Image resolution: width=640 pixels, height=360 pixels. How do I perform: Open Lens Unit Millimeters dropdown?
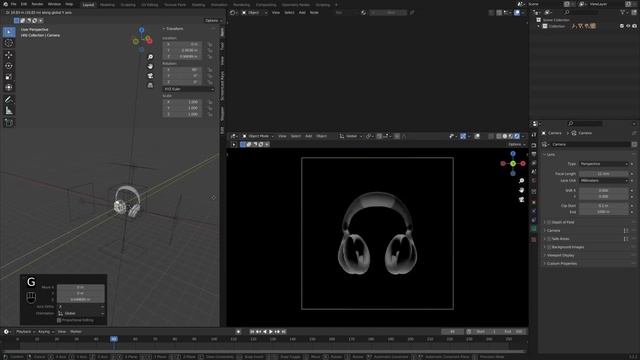(x=604, y=180)
